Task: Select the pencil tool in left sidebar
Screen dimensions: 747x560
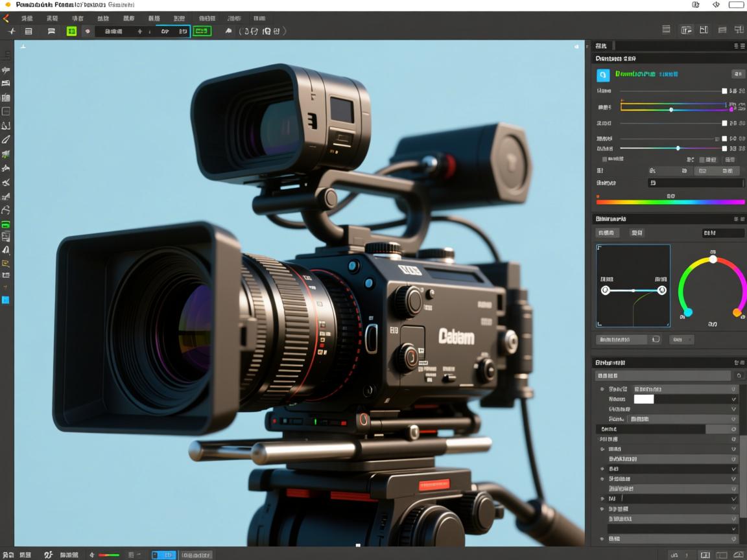Action: click(x=6, y=139)
